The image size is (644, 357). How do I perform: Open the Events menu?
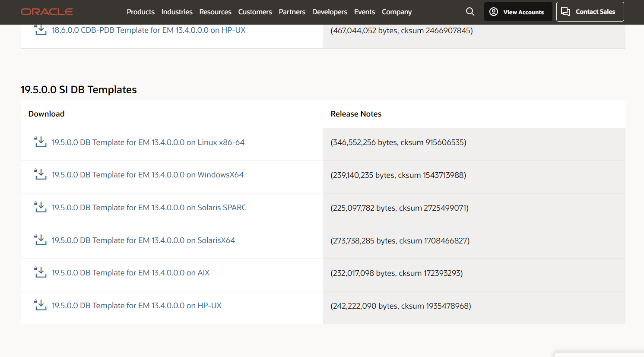click(x=365, y=12)
